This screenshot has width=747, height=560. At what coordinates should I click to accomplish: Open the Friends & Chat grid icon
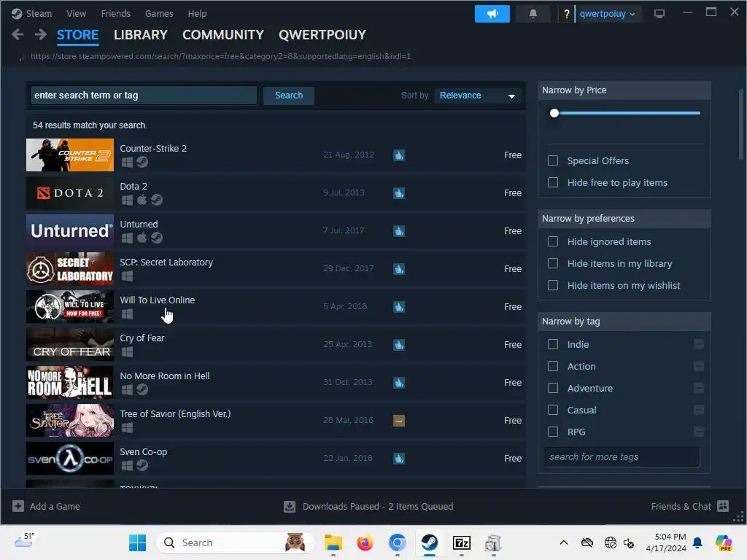[x=723, y=506]
